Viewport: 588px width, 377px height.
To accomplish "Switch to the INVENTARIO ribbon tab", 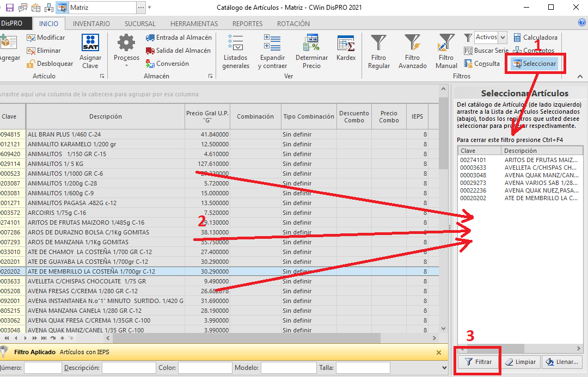I will [91, 23].
